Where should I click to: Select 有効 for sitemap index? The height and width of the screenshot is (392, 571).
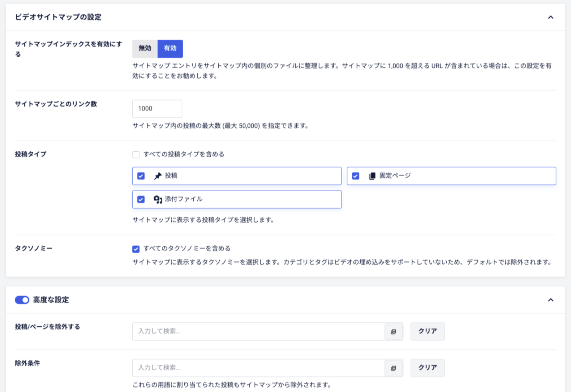170,48
